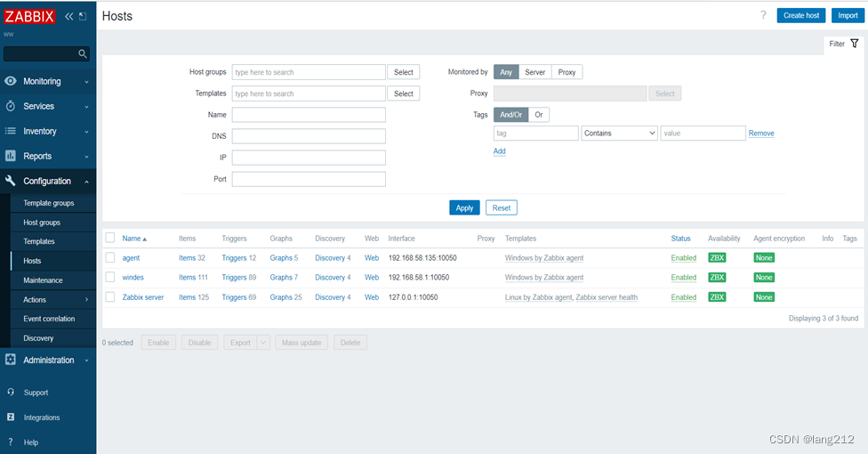Click ZBX availability badge for Zabbix server

pos(717,297)
